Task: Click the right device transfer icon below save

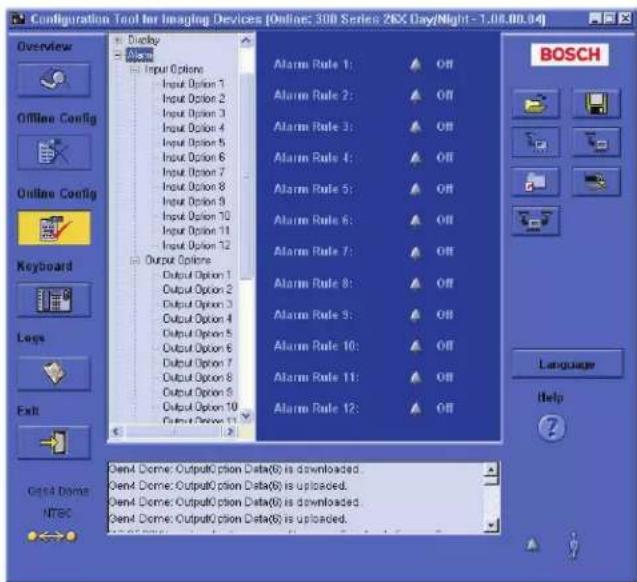Action: (596, 142)
